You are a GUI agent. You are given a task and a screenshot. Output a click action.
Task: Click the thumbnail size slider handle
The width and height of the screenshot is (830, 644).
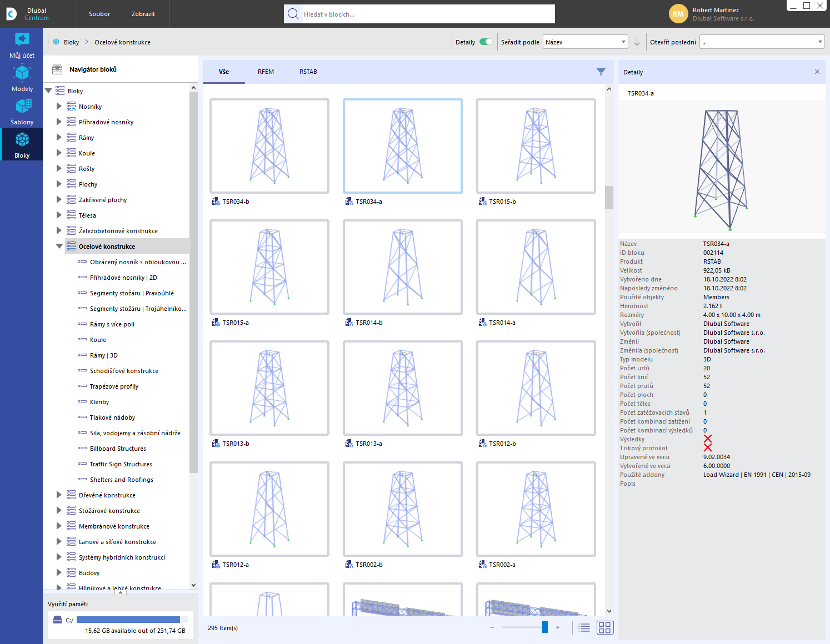click(544, 627)
